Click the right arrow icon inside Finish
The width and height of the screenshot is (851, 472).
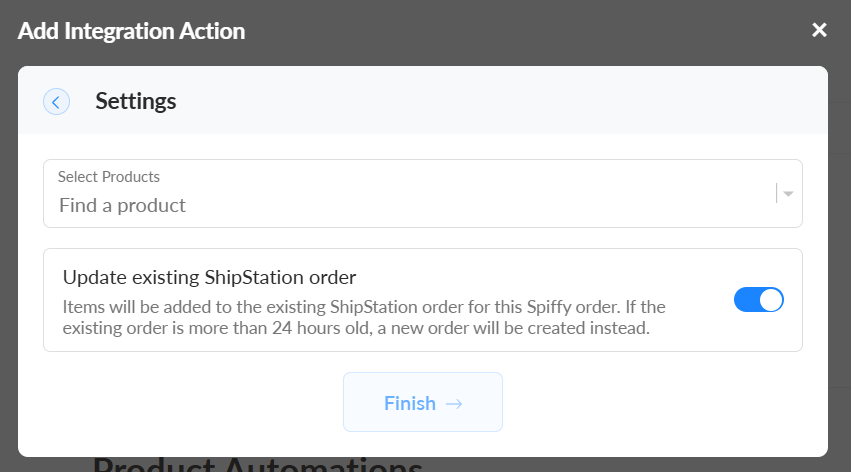tap(454, 403)
